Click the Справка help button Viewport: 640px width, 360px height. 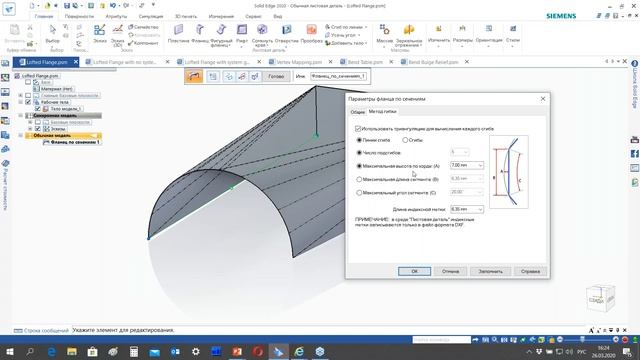(530, 271)
